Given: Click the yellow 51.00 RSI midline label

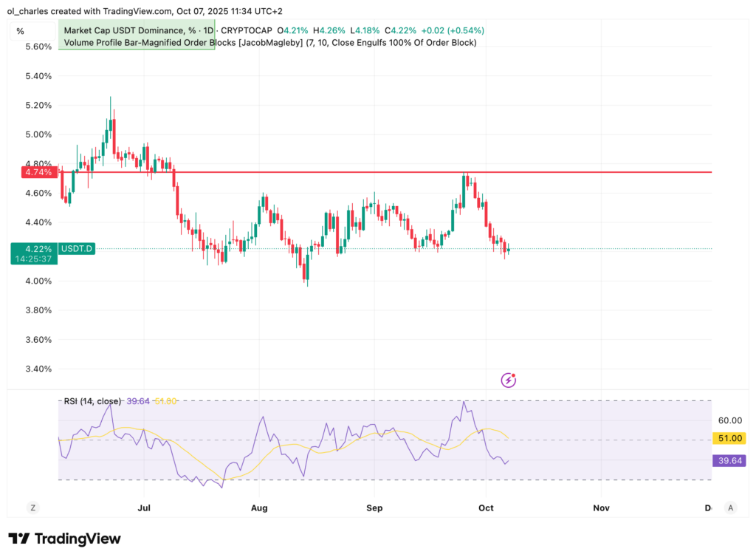Looking at the screenshot, I should pyautogui.click(x=728, y=438).
